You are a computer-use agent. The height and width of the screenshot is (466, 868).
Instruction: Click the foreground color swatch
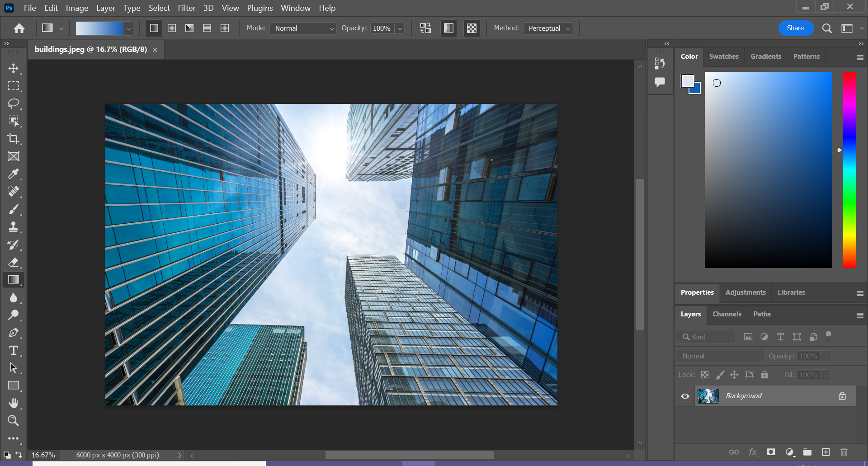687,81
